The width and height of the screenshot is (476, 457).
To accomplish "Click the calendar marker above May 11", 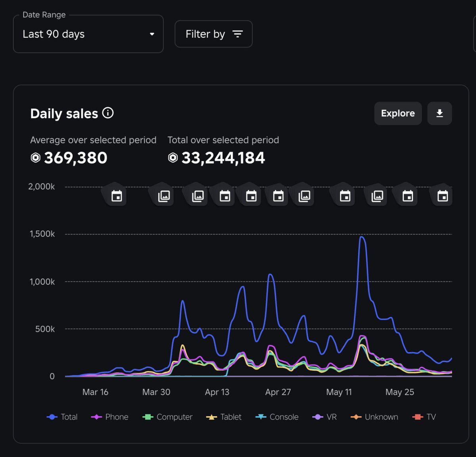I will click(345, 196).
